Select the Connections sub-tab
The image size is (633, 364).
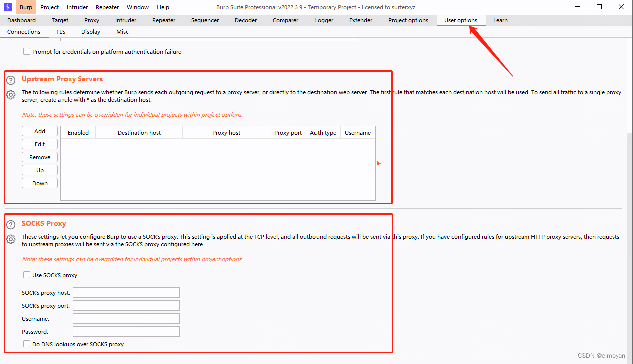(24, 32)
